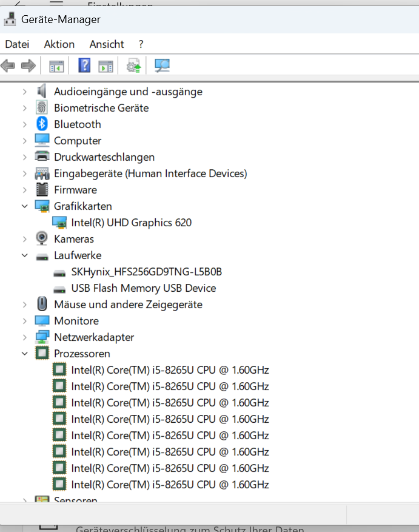Click the display icon of Grafikkarten category
The height and width of the screenshot is (532, 419).
(x=42, y=206)
